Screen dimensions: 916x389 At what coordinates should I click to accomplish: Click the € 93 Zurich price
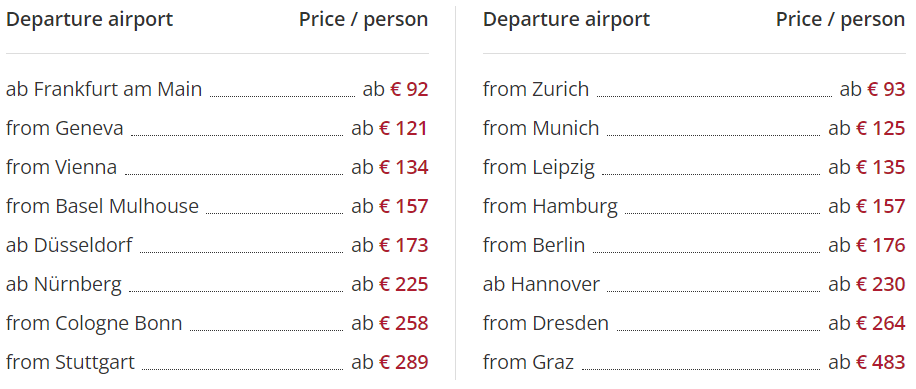(886, 89)
